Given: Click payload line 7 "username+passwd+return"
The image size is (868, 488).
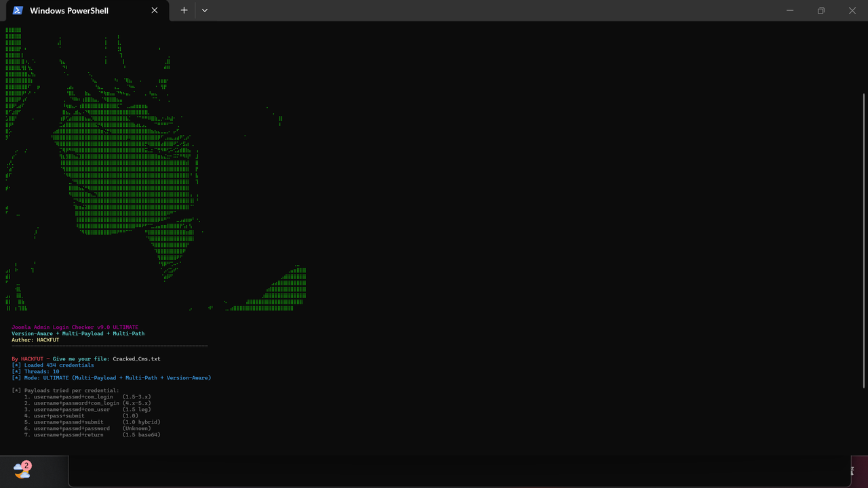Looking at the screenshot, I should tap(92, 434).
